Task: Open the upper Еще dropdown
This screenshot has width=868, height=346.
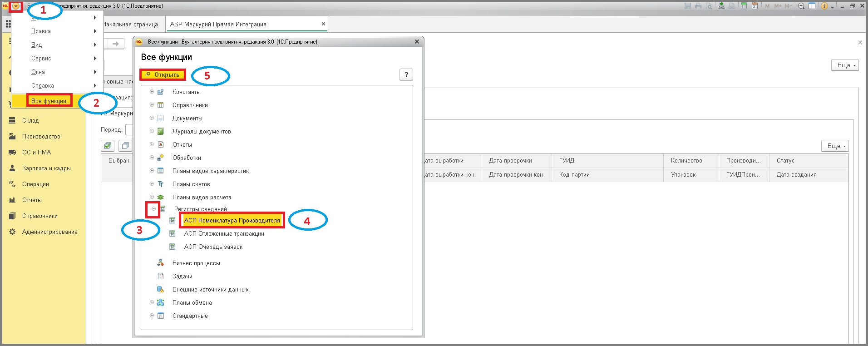Action: pyautogui.click(x=845, y=65)
